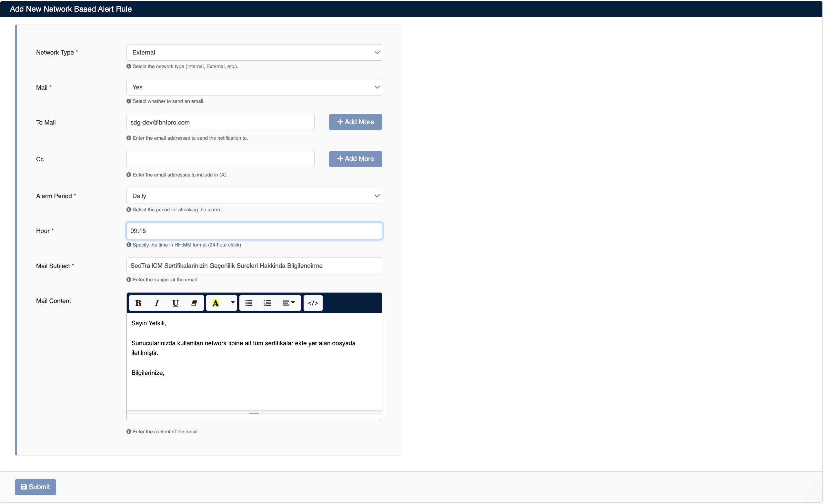Click the Network Type label
The width and height of the screenshot is (824, 504).
pyautogui.click(x=55, y=53)
